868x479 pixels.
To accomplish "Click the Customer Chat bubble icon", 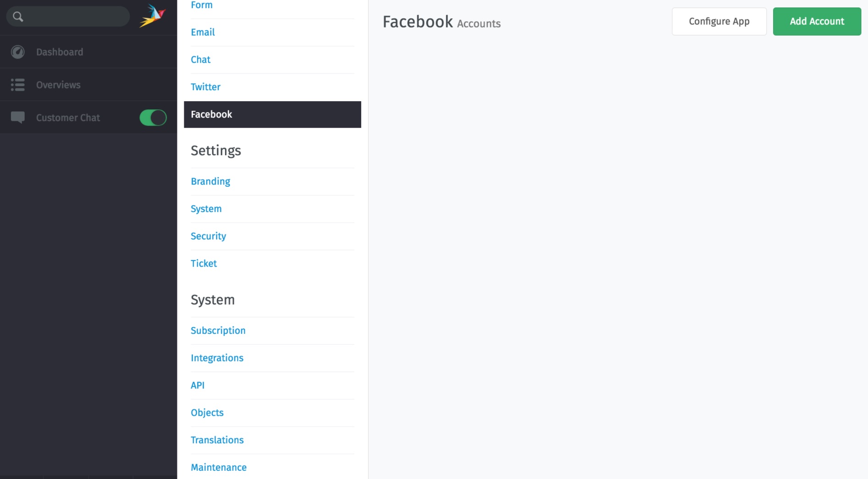I will (x=18, y=118).
